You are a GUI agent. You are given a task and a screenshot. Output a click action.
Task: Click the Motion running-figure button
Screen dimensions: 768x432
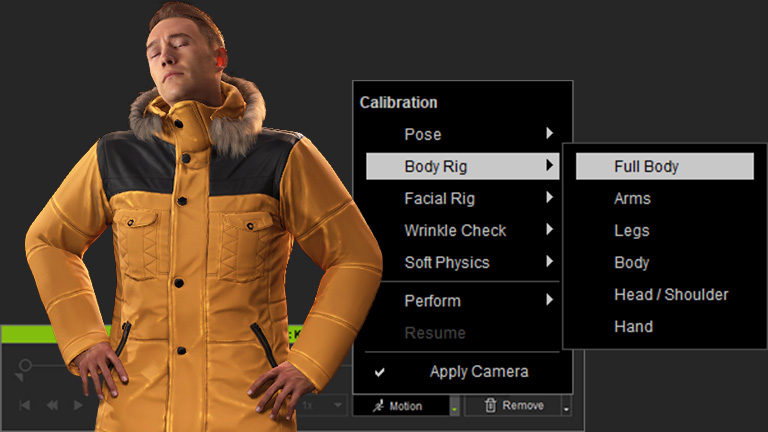pos(400,405)
